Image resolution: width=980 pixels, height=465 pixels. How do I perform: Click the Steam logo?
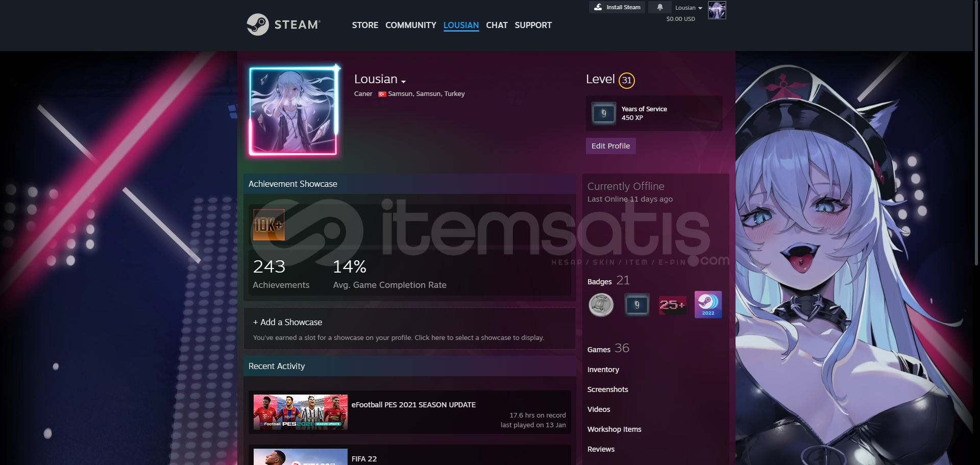pyautogui.click(x=283, y=25)
